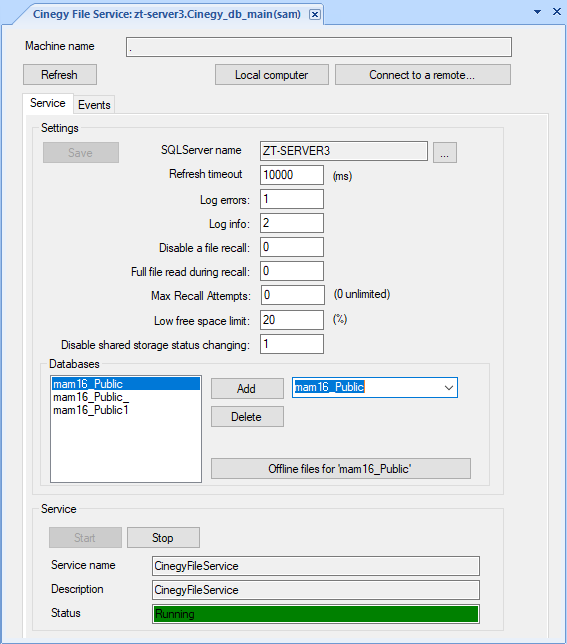Click the Cinegy File Service tab title
Viewport: 567px width, 644px height.
click(167, 14)
